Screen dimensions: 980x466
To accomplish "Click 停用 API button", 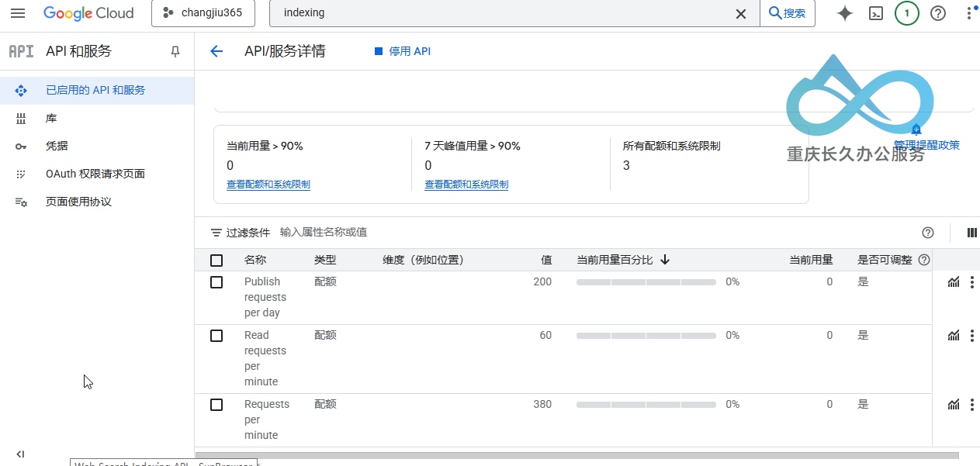I will 402,51.
